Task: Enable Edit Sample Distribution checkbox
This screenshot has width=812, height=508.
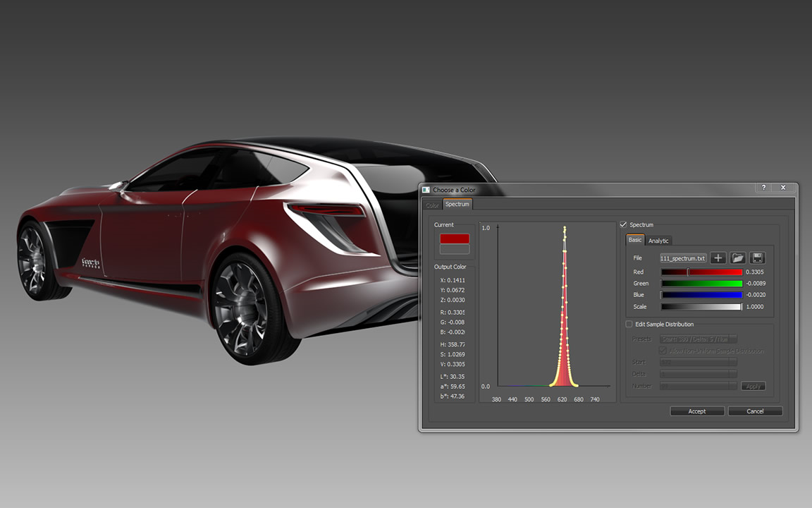Action: point(629,325)
